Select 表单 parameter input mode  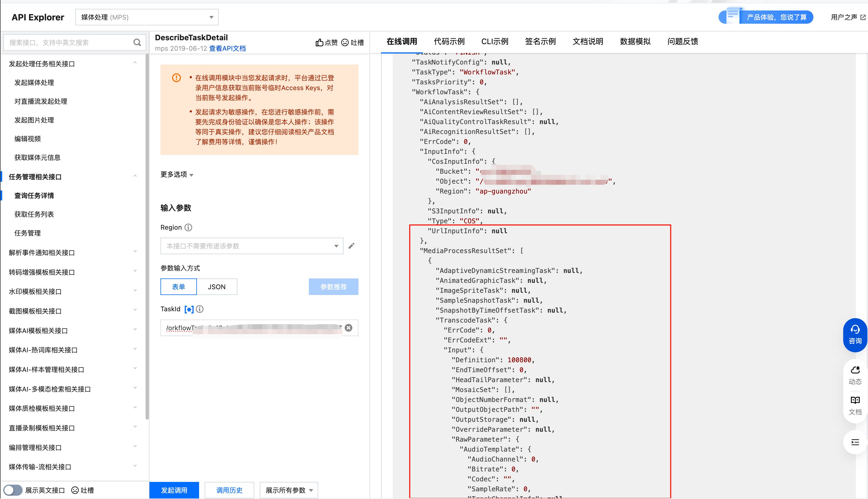(x=178, y=286)
